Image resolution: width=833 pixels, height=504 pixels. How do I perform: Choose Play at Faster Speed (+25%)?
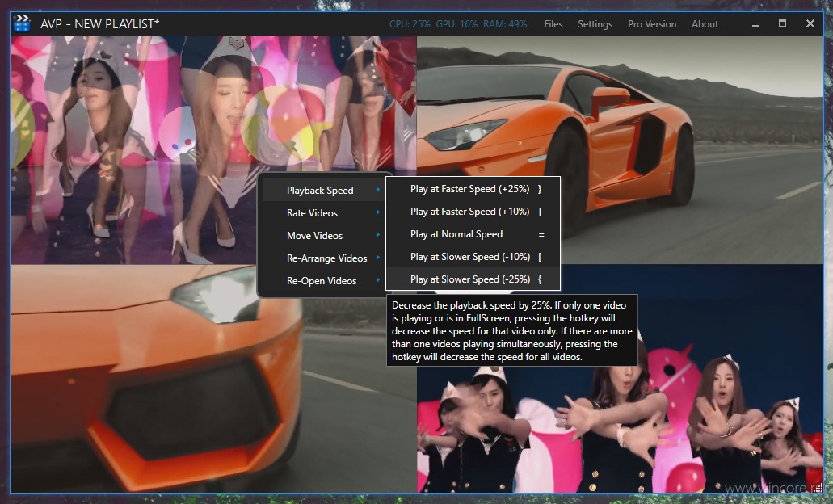[473, 189]
